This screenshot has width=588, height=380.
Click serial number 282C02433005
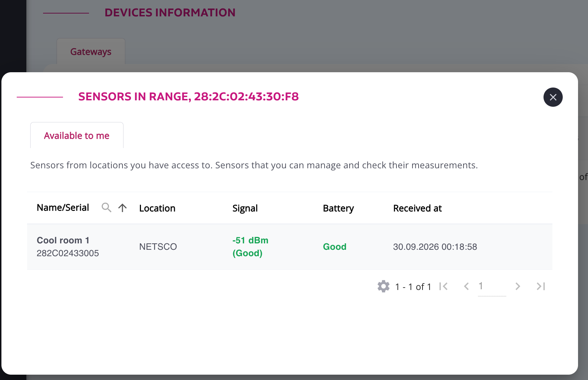(68, 253)
